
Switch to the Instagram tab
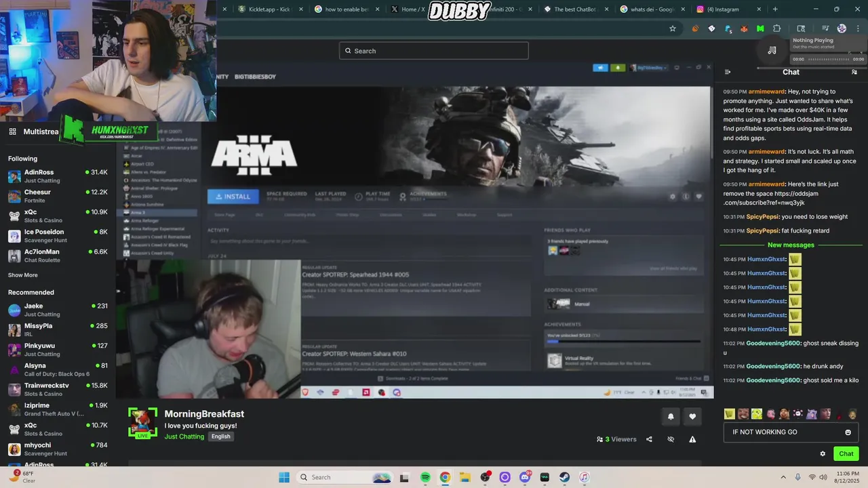pyautogui.click(x=728, y=9)
